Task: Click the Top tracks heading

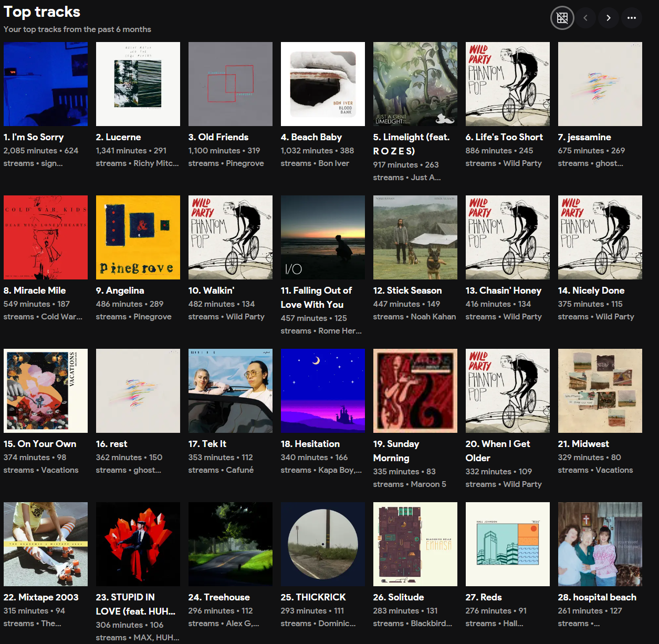Action: coord(42,12)
